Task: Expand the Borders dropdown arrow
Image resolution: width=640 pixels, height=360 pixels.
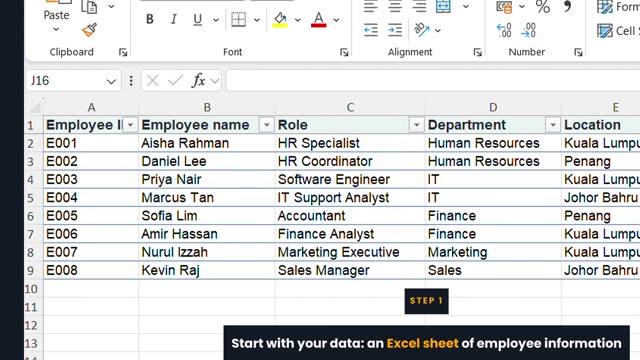Action: 256,20
